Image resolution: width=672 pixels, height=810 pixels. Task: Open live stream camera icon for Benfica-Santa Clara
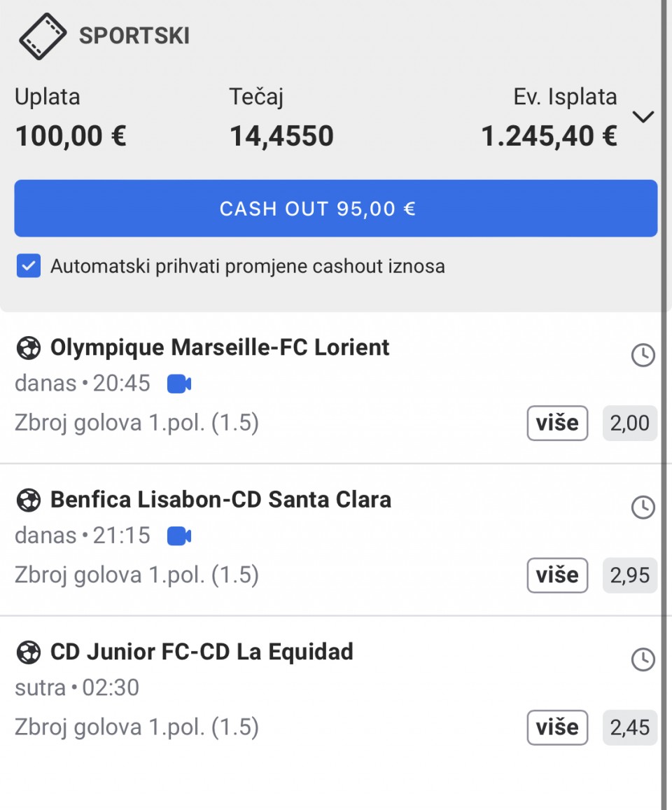click(179, 536)
